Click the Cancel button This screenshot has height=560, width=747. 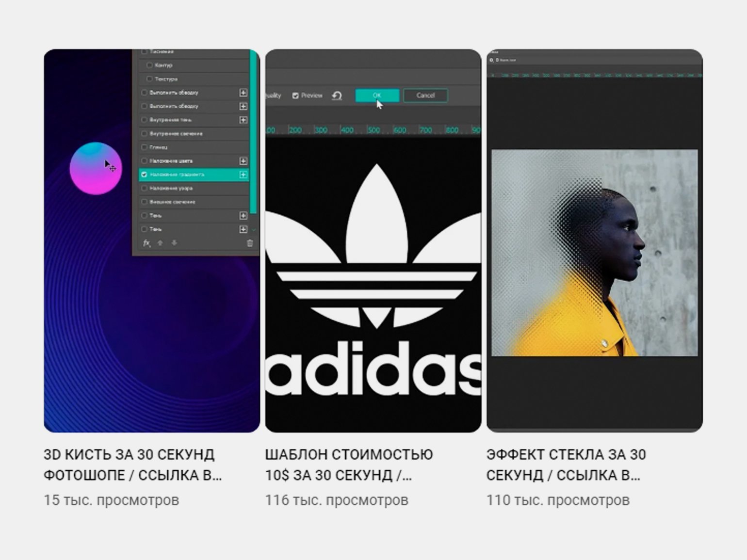[x=425, y=96]
